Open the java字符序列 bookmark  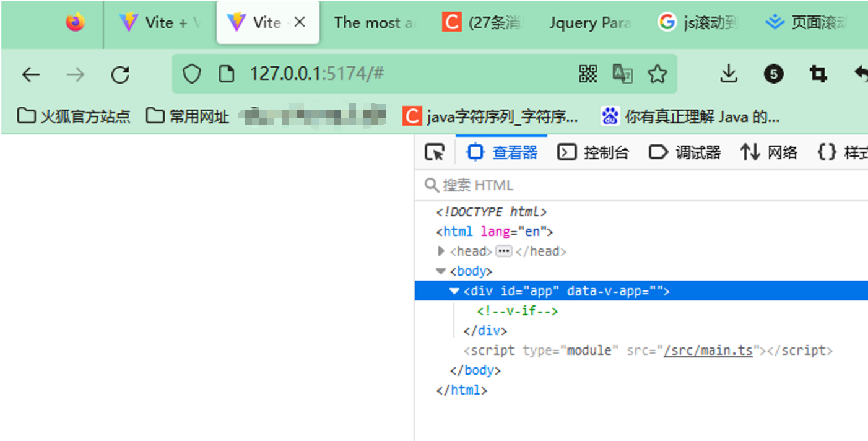pyautogui.click(x=490, y=116)
